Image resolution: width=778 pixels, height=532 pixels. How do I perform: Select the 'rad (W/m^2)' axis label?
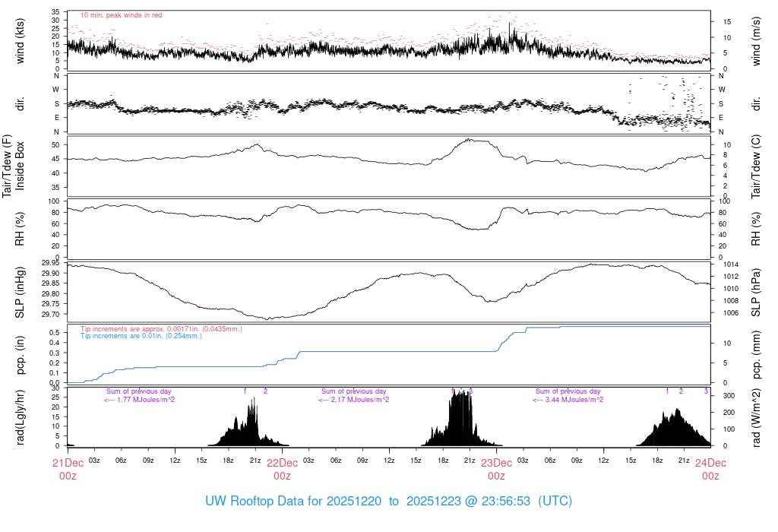[756, 417]
